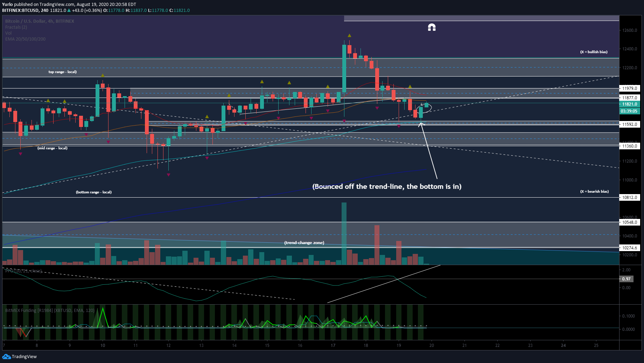Image resolution: width=644 pixels, height=363 pixels.
Task: Click the PPO (10, 21, close) indicator label
Action: tap(23, 271)
